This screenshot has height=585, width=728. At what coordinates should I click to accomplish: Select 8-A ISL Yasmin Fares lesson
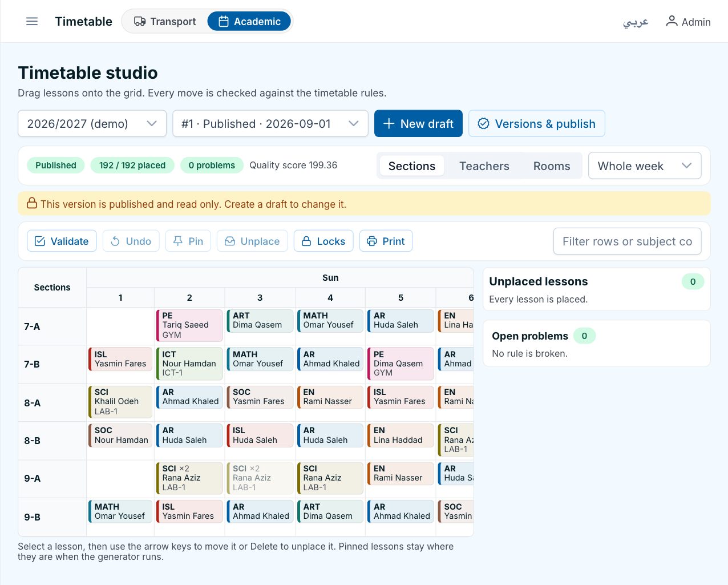tap(401, 397)
